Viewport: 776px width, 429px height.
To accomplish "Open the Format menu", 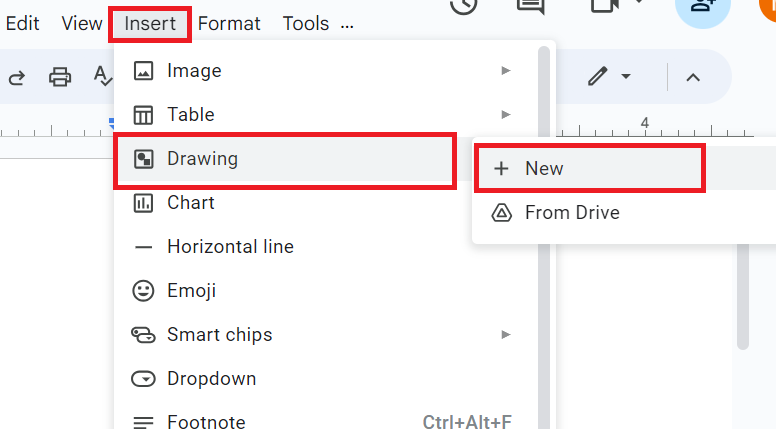I will click(x=229, y=23).
